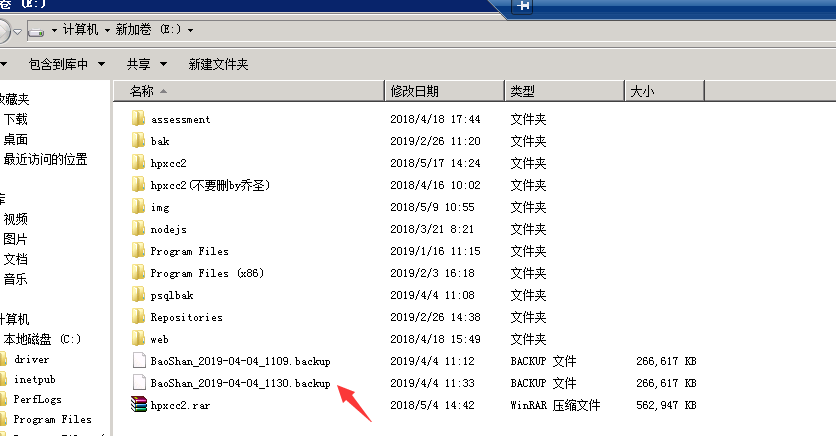Click the WinRAR 压缩文件 type cell
Image resolution: width=836 pixels, height=436 pixels.
555,405
